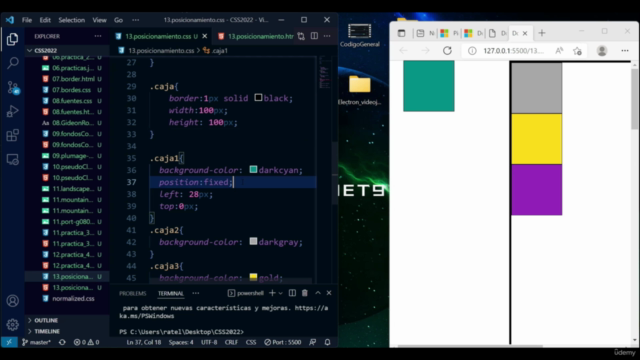The image size is (640, 360).
Task: Click the CSS language mode in the status bar
Action: [251, 342]
